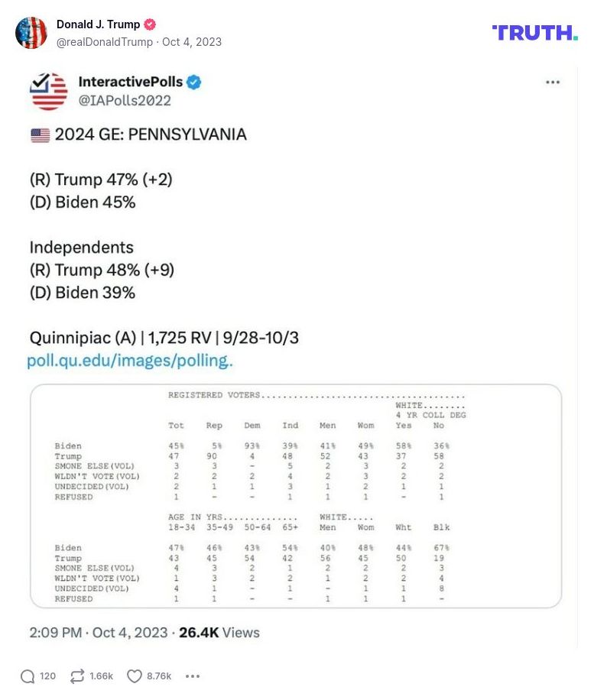Viewport: 594px width, 700px height.
Task: Click Donald J. Trump's verified checkmark
Action: pyautogui.click(x=148, y=24)
